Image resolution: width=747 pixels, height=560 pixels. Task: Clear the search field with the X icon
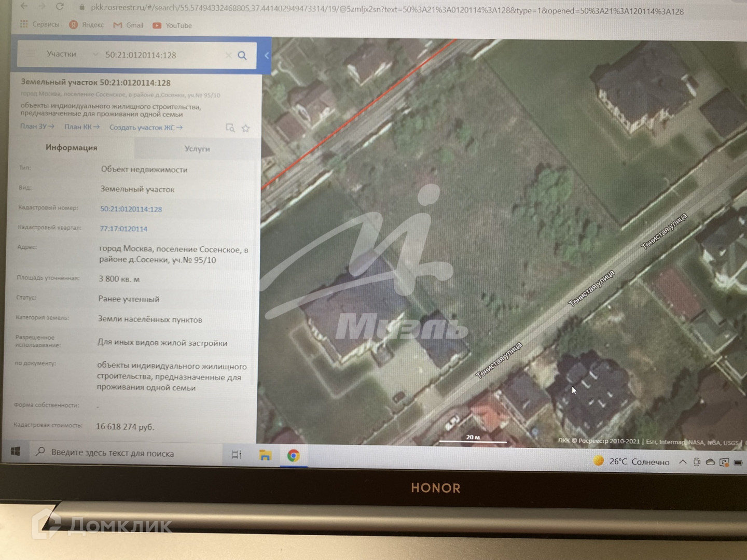[228, 55]
